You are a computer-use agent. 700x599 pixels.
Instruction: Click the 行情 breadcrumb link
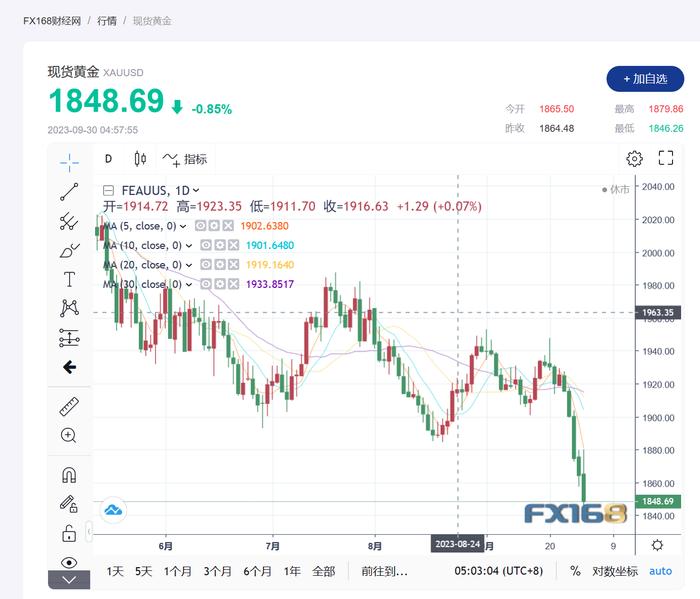(109, 20)
